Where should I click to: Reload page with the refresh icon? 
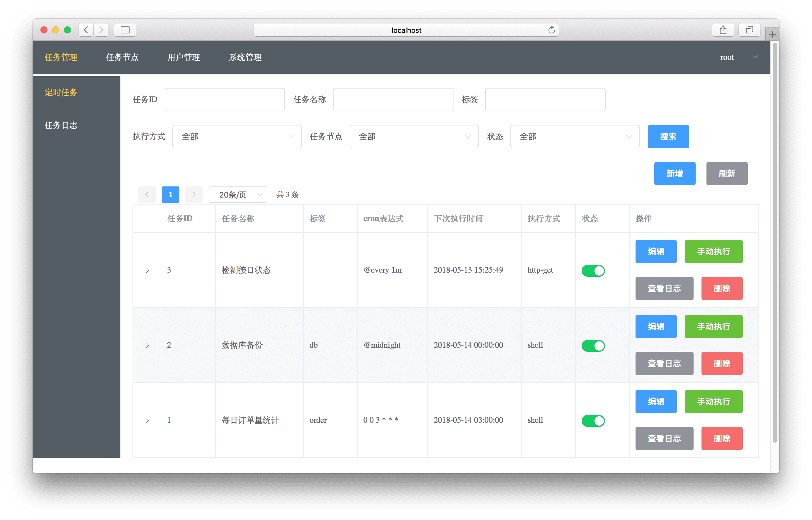[551, 30]
